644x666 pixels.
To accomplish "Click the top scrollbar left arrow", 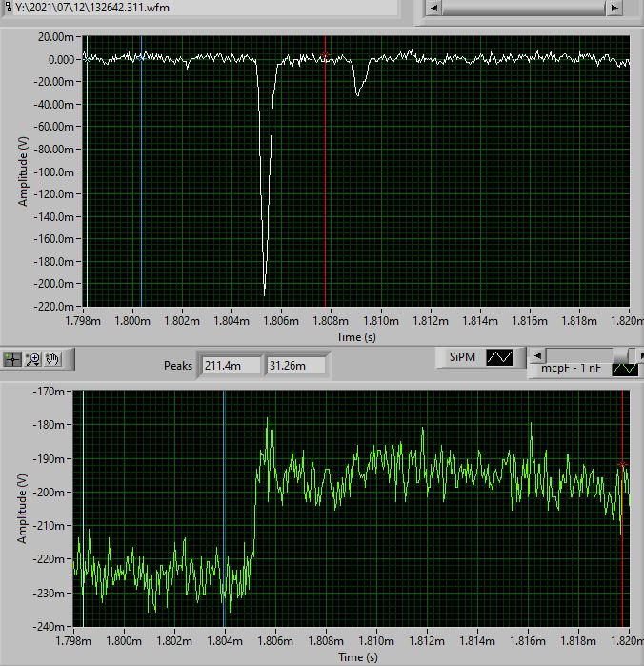I will coord(433,8).
